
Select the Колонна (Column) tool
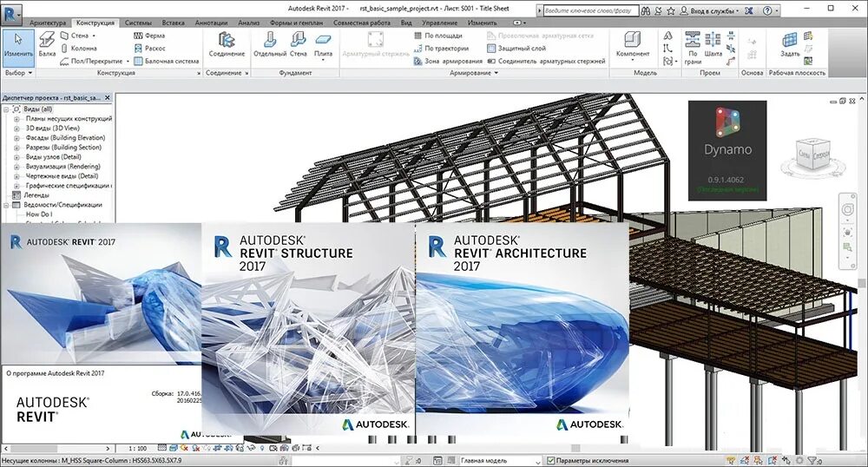click(x=79, y=48)
